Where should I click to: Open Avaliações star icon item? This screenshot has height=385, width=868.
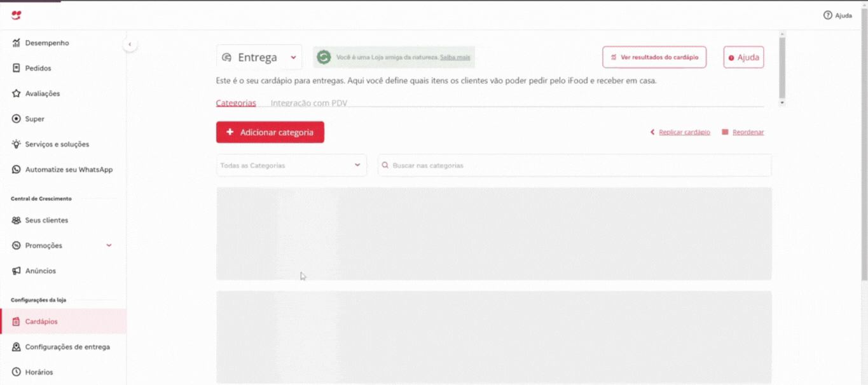pos(42,93)
